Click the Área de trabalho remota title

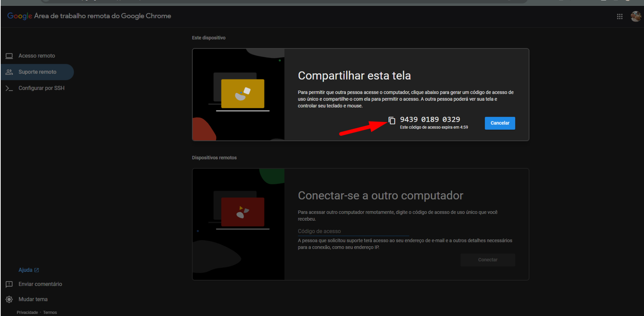point(103,16)
